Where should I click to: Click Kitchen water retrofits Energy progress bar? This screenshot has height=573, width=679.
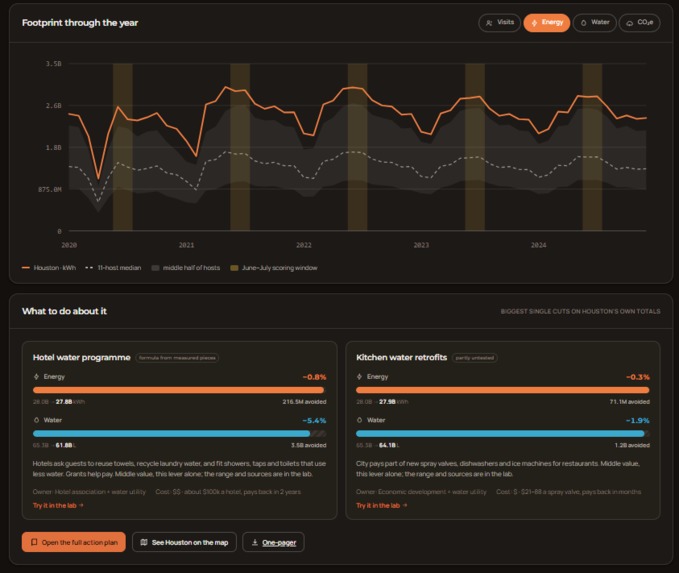coord(503,390)
